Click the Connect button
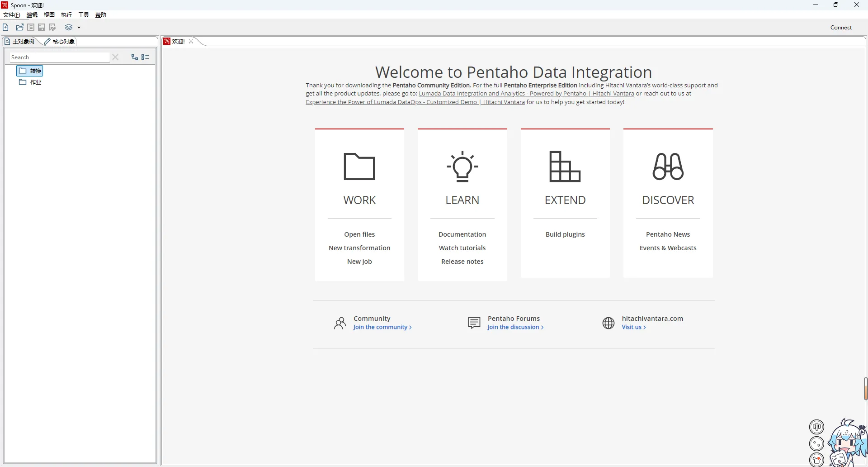Screen dimensions: 868x467 point(841,28)
